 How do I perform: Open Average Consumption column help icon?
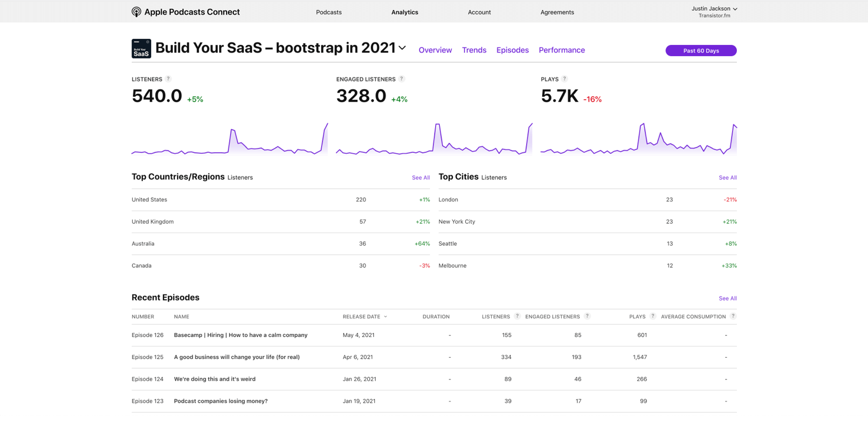coord(733,316)
